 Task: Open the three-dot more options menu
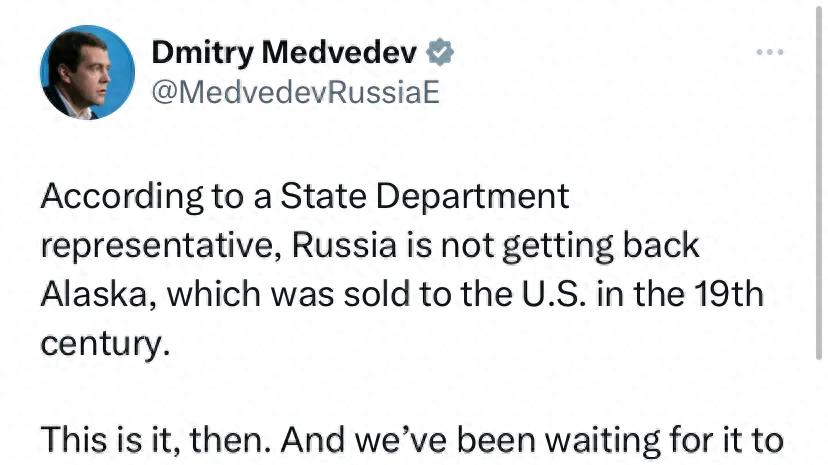(x=770, y=51)
